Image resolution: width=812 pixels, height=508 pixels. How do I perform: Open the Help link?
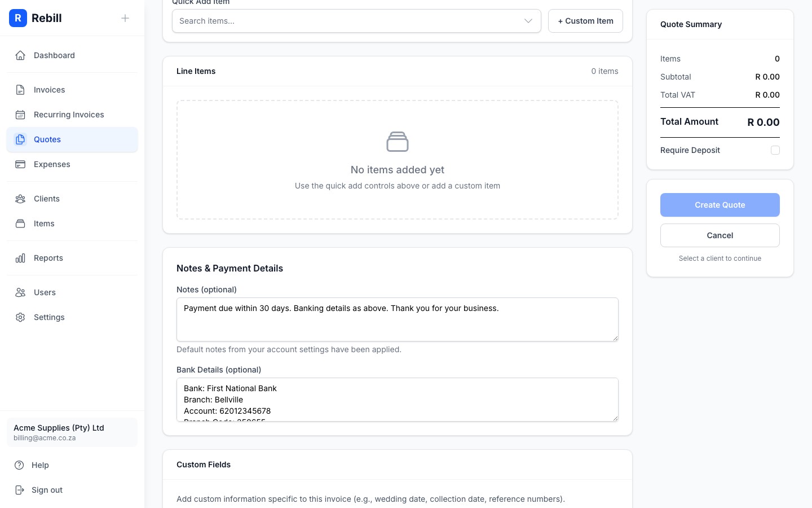pos(20,465)
